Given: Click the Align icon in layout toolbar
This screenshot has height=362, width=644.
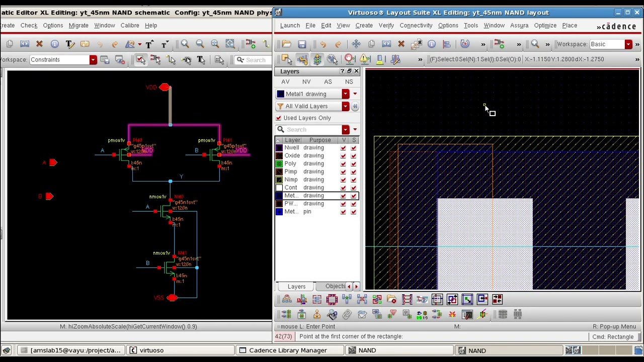Looking at the screenshot, I should [446, 44].
